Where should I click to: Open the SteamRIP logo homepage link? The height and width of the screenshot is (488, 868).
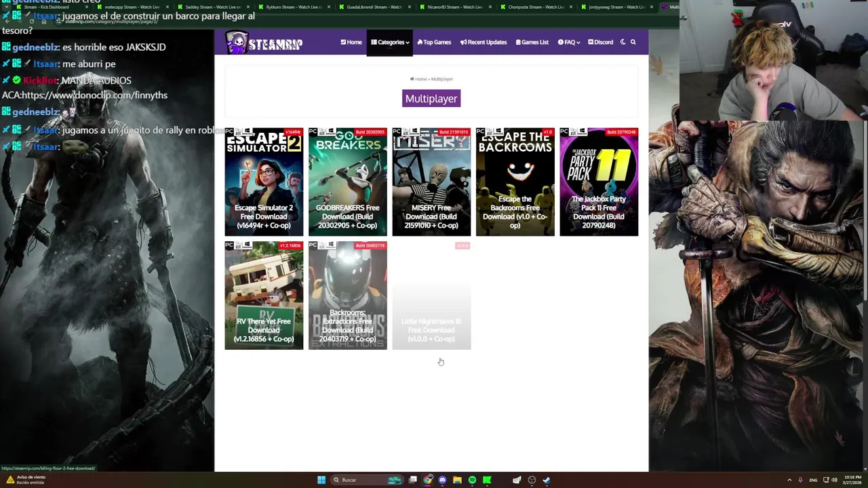[264, 43]
